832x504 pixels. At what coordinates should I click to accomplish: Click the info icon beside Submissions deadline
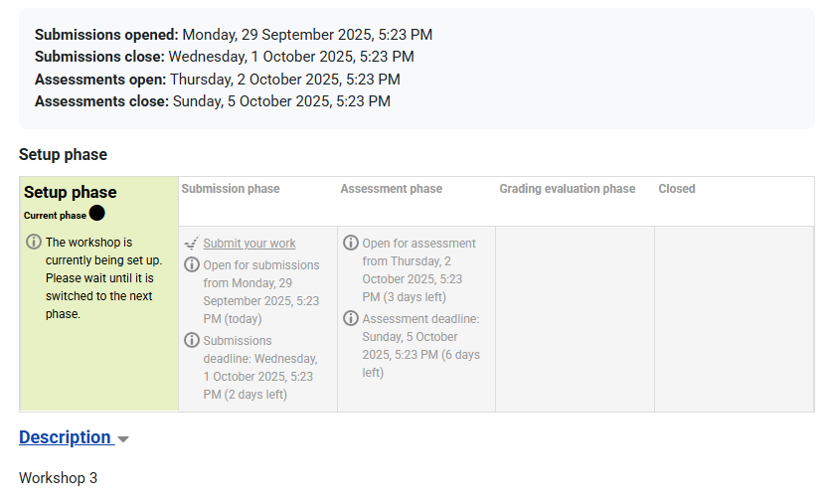tap(192, 340)
